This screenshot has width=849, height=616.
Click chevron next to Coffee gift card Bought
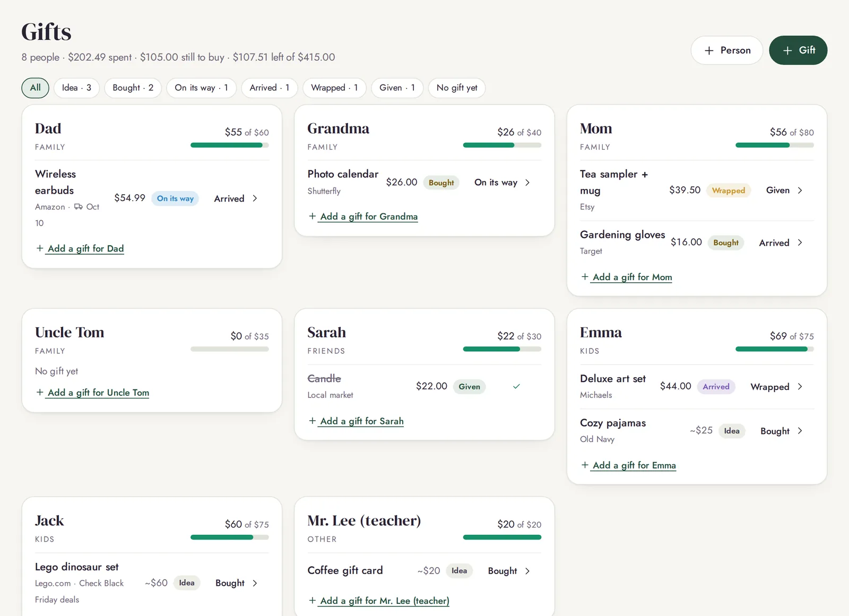pos(527,571)
